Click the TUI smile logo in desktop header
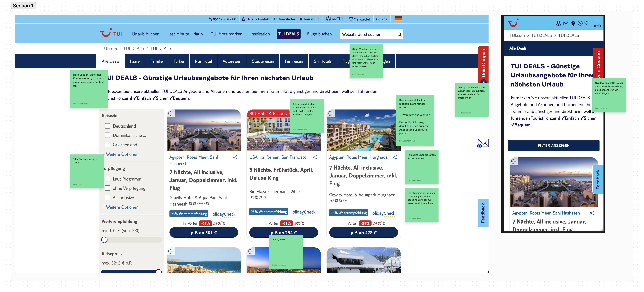Screen dimensions: 644x292 pos(106,33)
